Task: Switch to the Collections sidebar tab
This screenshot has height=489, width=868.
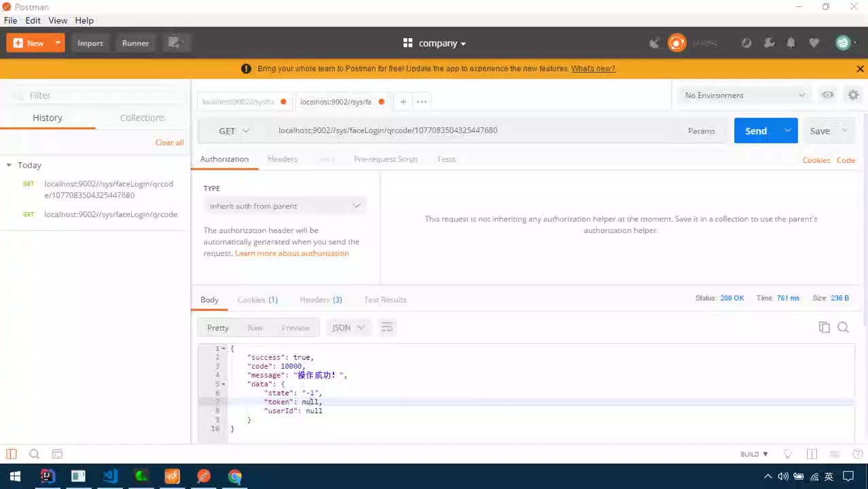Action: coord(143,117)
